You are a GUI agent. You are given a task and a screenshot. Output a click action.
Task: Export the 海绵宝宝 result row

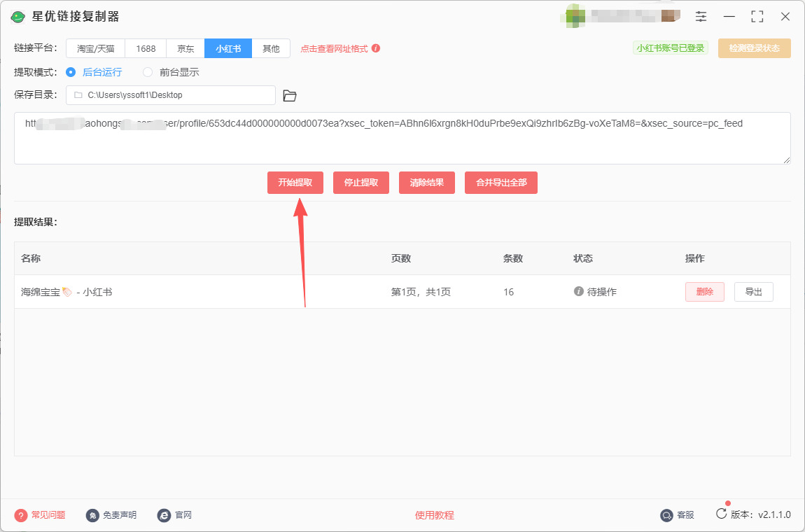754,292
